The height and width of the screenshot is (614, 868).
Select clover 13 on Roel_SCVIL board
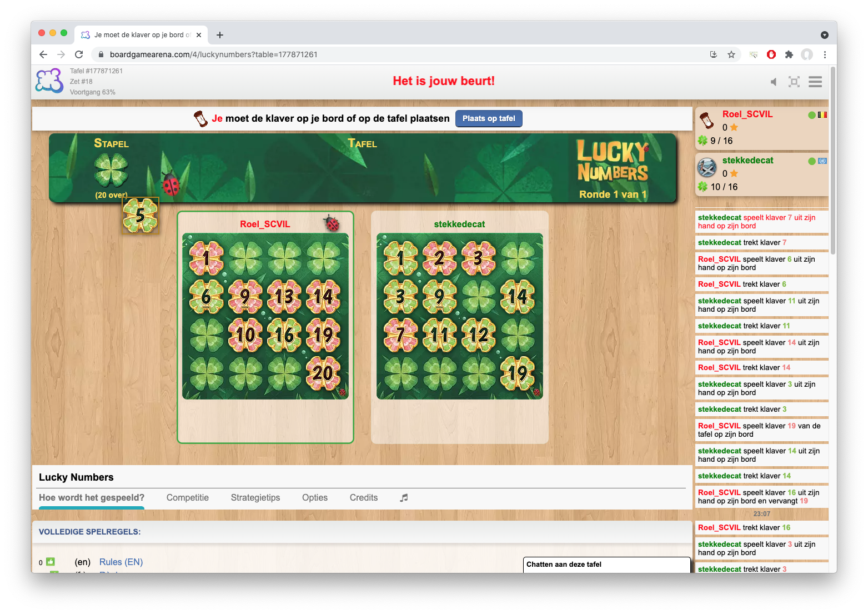[x=284, y=297]
